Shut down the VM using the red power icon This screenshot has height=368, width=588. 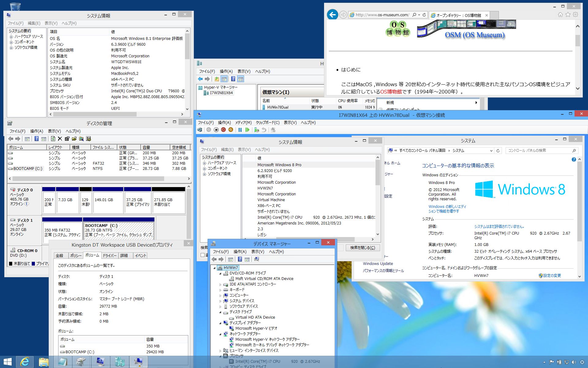[x=223, y=130]
